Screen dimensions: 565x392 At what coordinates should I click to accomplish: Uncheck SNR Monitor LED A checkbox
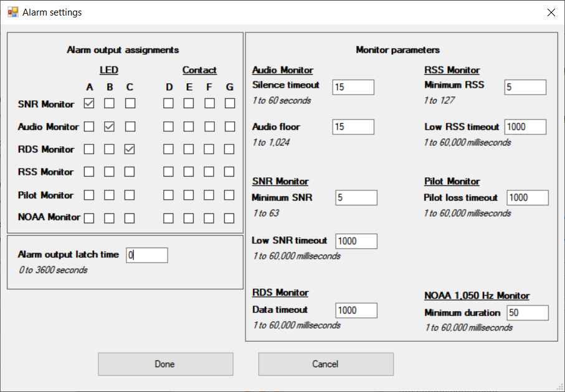89,103
